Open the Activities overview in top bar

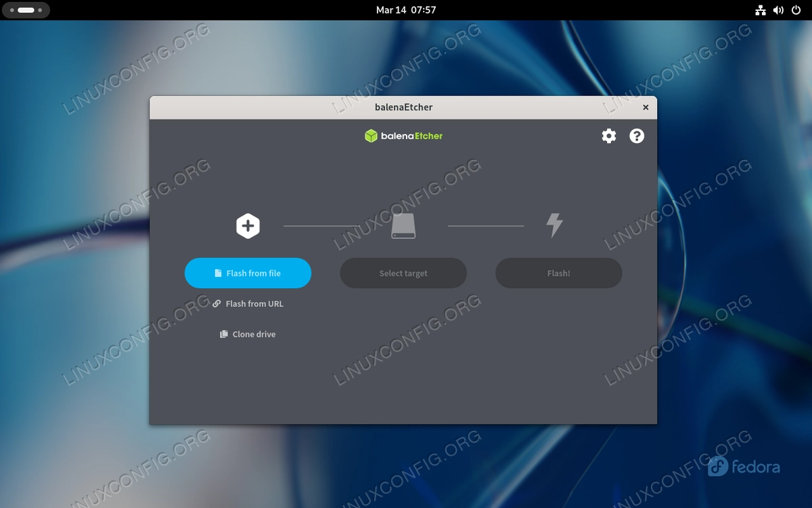26,10
